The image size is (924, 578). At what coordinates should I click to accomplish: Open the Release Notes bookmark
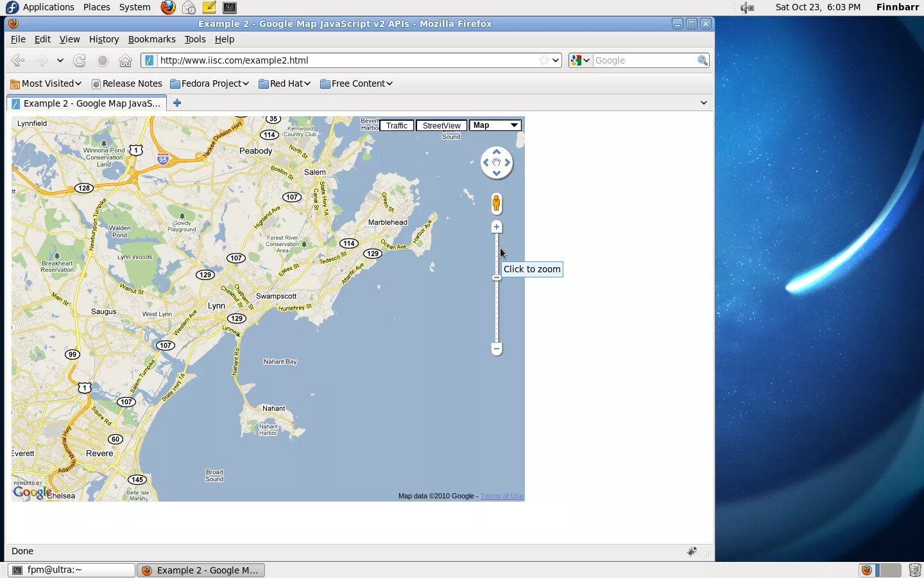(x=126, y=83)
